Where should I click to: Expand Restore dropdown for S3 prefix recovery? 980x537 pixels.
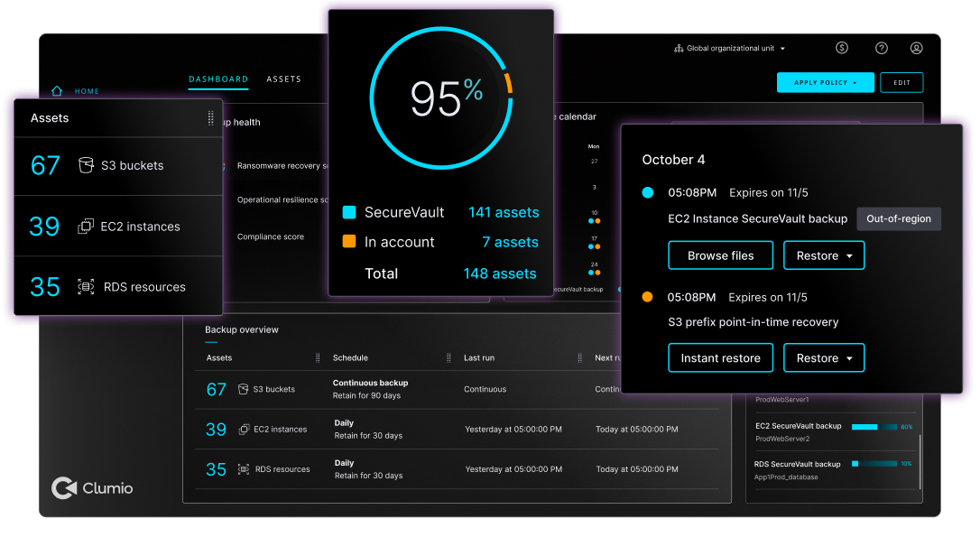(x=823, y=358)
